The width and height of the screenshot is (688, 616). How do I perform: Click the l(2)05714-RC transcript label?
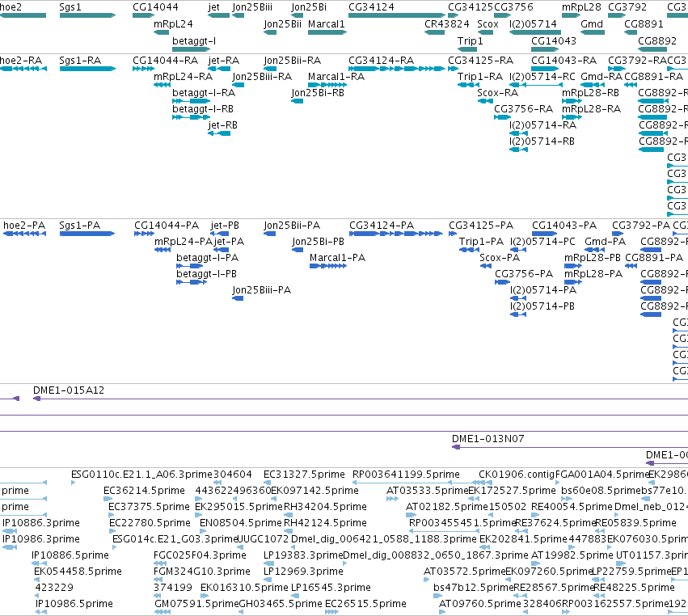[x=542, y=77]
